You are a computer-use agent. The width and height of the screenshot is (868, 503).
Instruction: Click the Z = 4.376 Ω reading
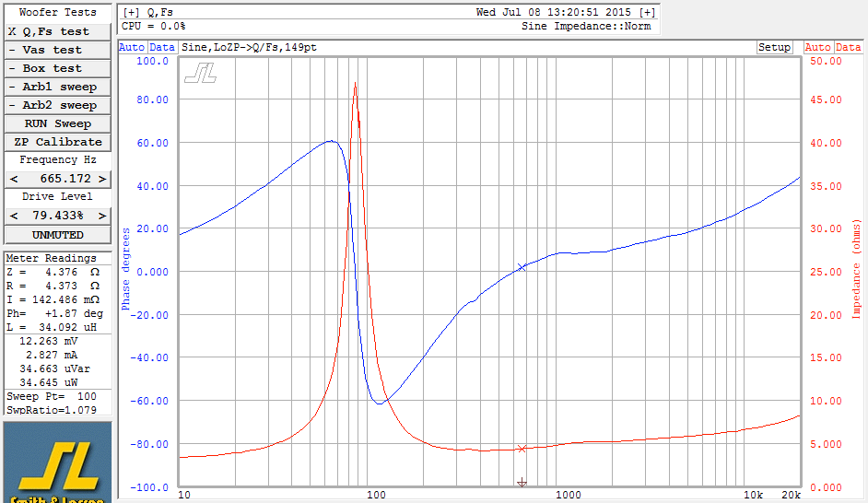tap(53, 273)
